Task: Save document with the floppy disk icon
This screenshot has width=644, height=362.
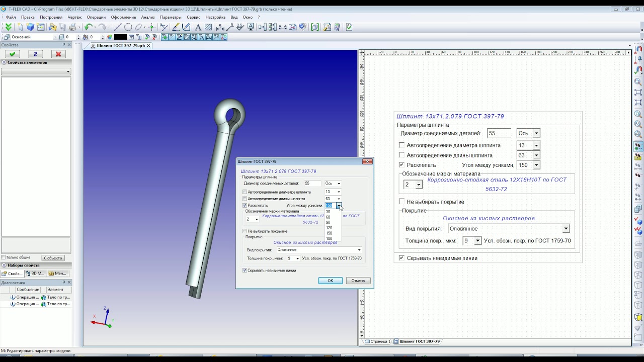Action: point(62,27)
